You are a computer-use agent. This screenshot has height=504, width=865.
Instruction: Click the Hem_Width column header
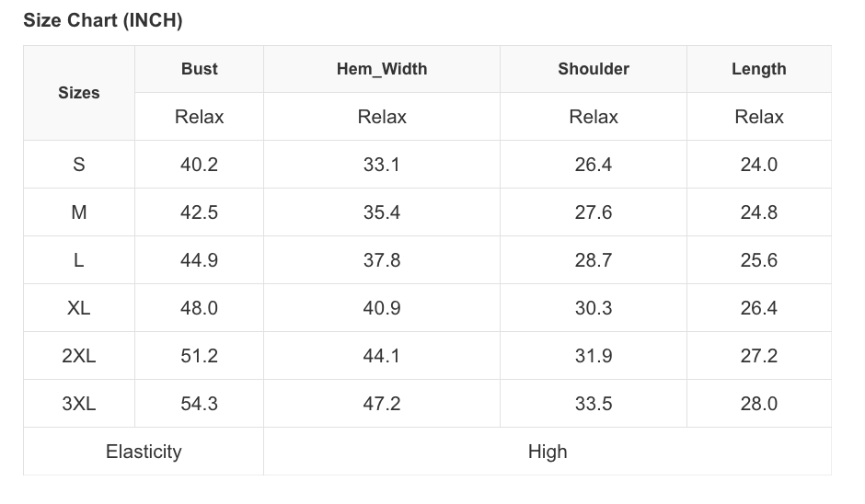[382, 69]
